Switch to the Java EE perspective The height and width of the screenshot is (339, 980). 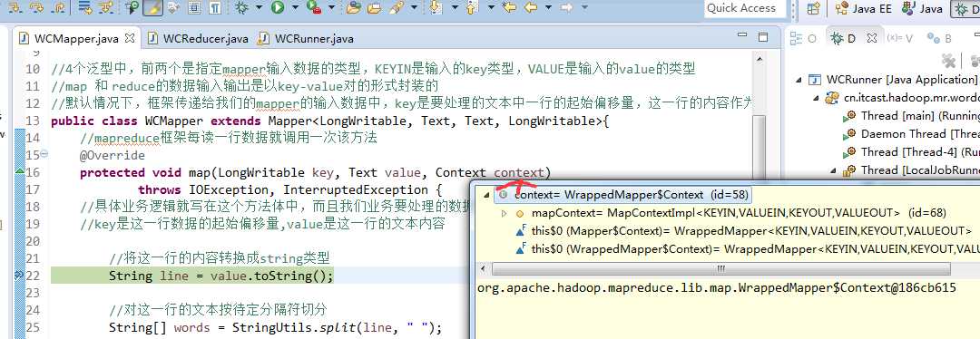click(865, 8)
